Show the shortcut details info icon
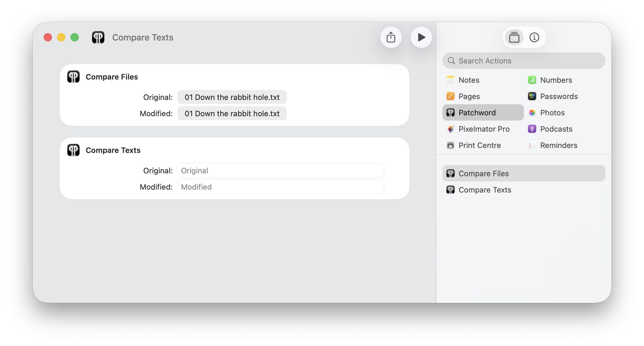This screenshot has height=346, width=644. point(534,37)
